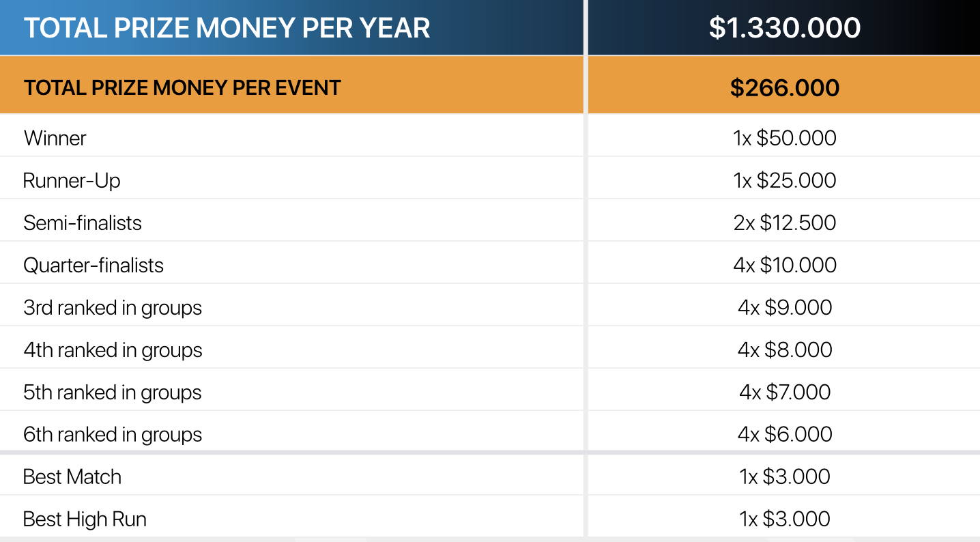The width and height of the screenshot is (980, 542).
Task: Click the 'Total Prize Money Per Year' header
Action: coord(227,28)
